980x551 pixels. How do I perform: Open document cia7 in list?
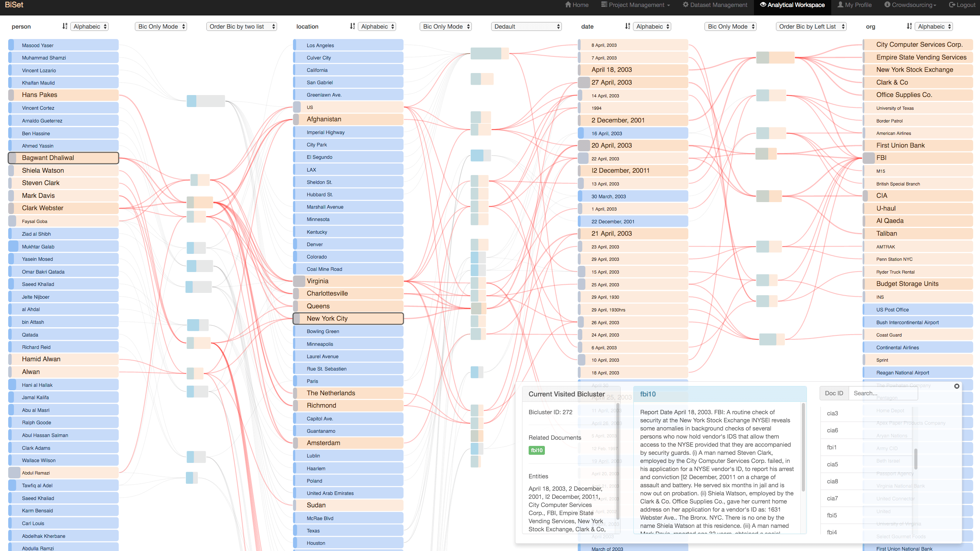pyautogui.click(x=866, y=498)
